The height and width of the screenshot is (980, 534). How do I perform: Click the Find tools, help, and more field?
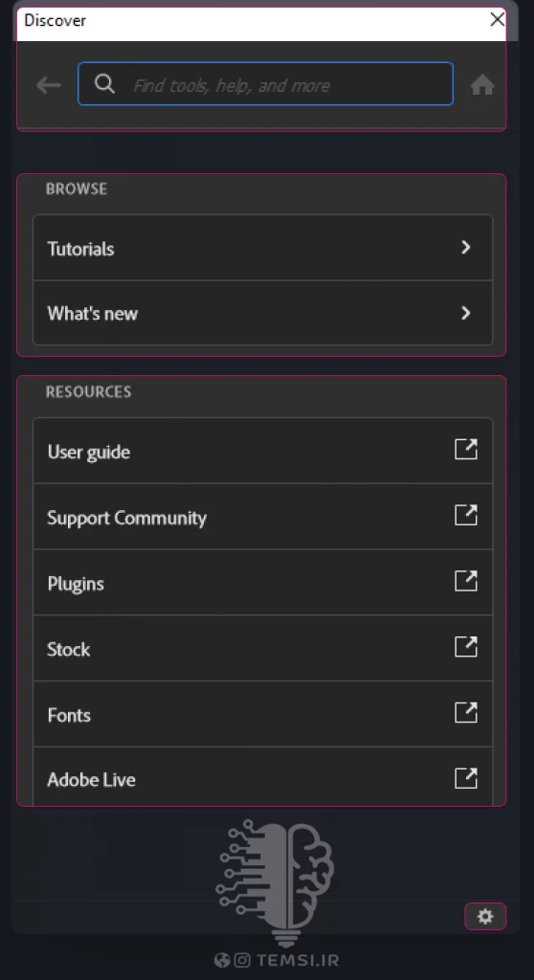[265, 84]
